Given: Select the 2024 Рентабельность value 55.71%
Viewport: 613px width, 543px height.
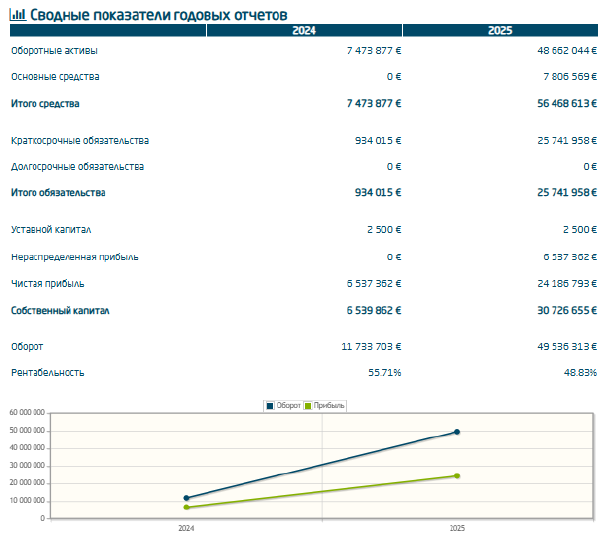Looking at the screenshot, I should pyautogui.click(x=385, y=373).
